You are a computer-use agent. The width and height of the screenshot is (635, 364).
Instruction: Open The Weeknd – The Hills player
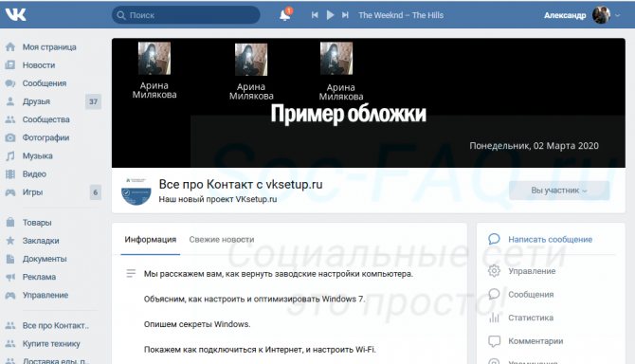click(x=401, y=15)
